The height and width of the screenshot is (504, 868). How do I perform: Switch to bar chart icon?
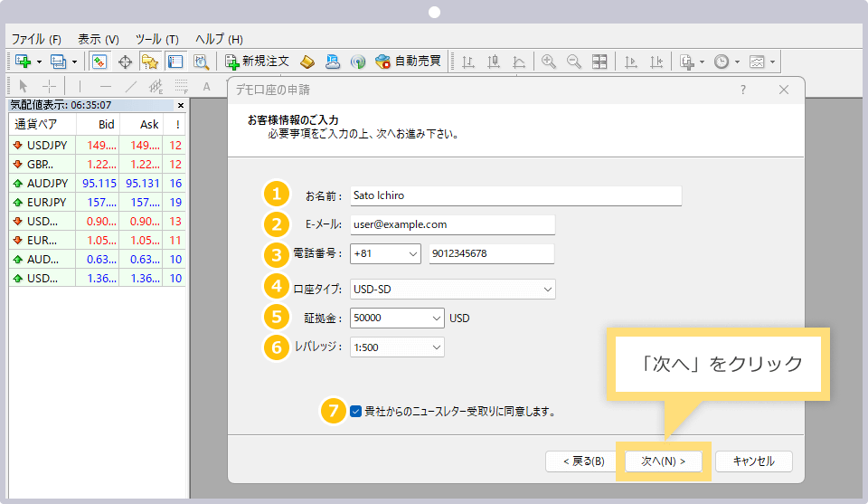[468, 62]
